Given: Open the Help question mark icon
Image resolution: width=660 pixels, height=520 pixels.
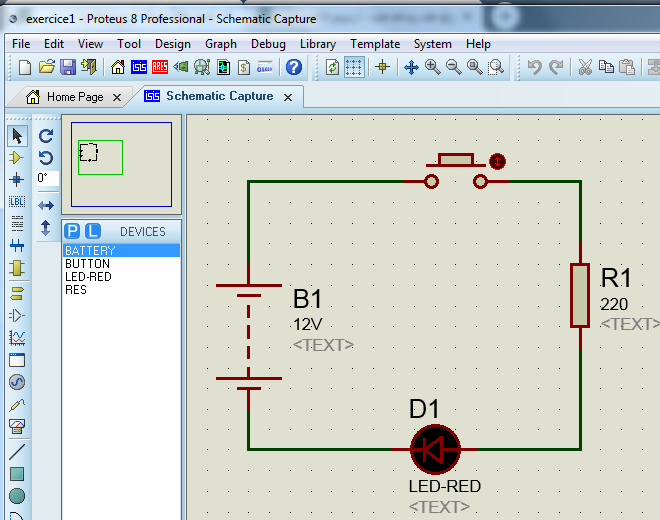Looking at the screenshot, I should (293, 67).
